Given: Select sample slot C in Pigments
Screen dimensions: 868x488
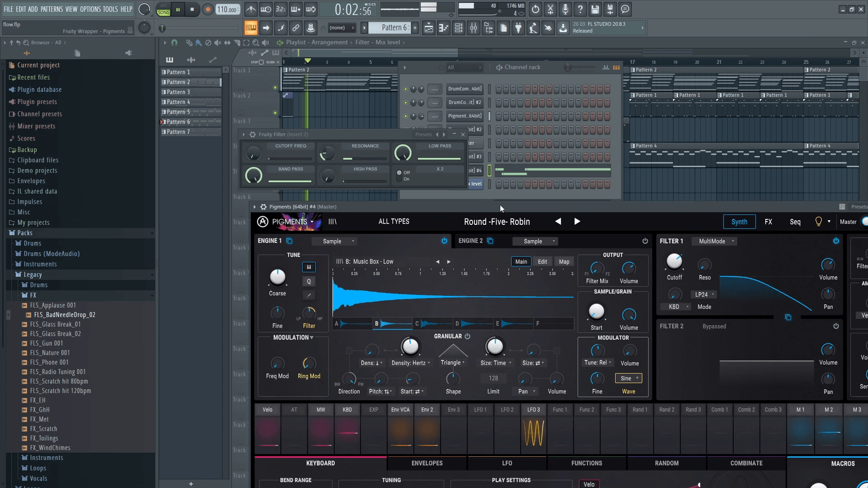Looking at the screenshot, I should click(433, 323).
